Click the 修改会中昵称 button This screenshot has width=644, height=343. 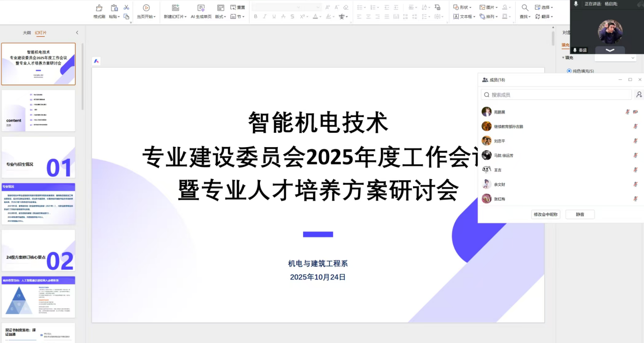(x=545, y=214)
